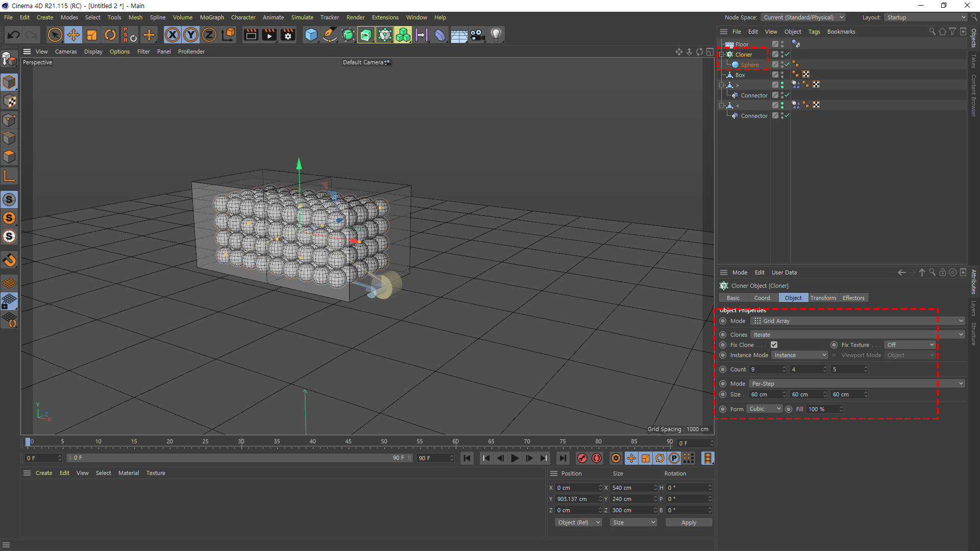Switch to the Effectors tab

click(853, 298)
